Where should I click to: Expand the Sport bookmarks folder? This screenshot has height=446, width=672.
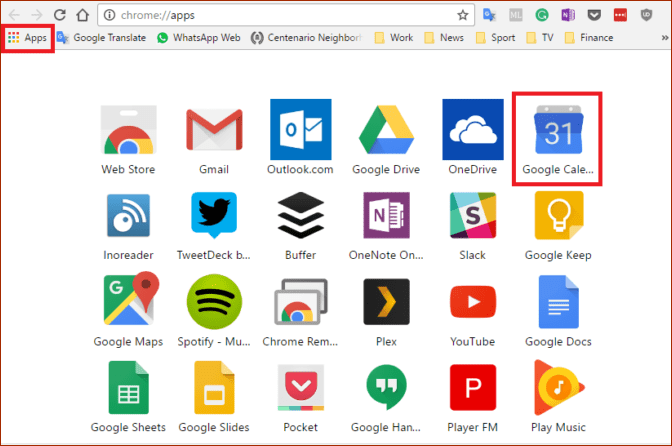pos(495,38)
